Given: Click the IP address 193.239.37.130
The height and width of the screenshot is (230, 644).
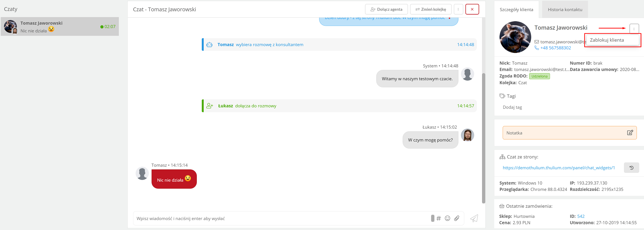Looking at the screenshot, I should (x=592, y=183).
